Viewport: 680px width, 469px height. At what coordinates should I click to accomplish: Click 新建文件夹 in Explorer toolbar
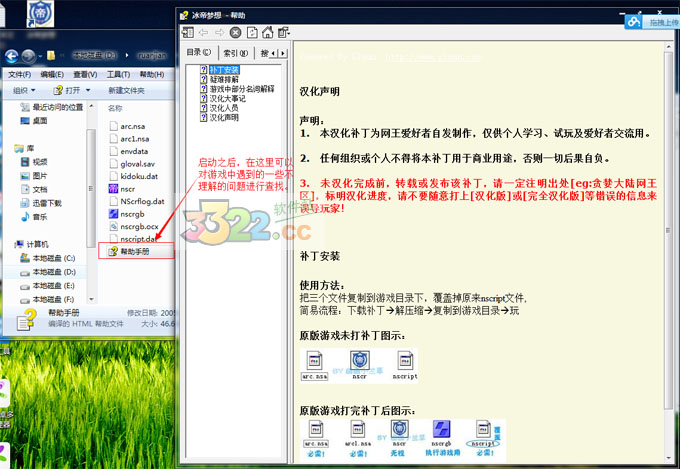[x=126, y=90]
